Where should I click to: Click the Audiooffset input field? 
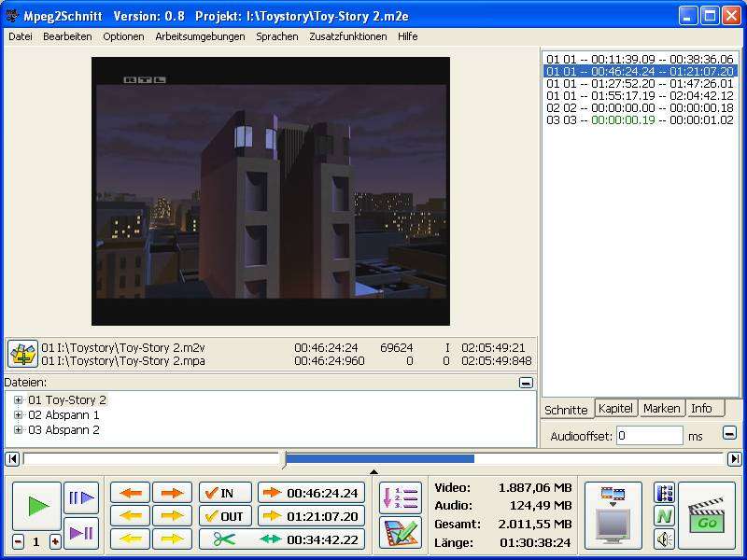(650, 436)
